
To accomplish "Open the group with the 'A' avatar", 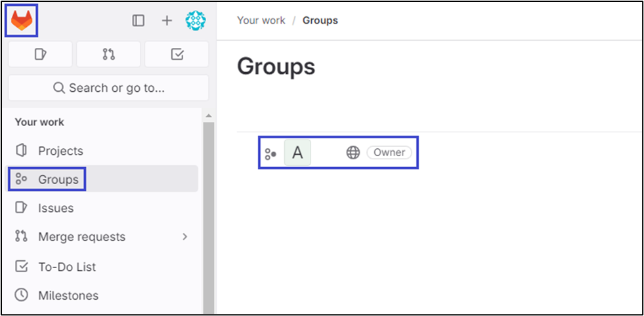I will point(297,153).
